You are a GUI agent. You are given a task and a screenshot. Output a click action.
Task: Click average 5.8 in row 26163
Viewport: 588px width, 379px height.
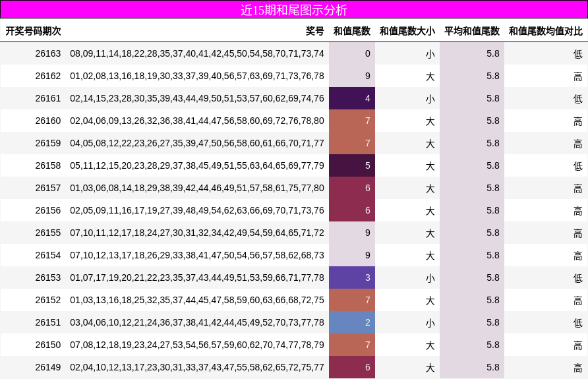[493, 53]
